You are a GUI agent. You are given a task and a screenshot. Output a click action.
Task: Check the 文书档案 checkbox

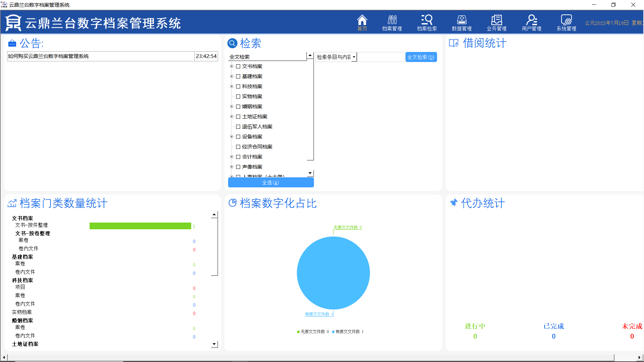tap(238, 66)
